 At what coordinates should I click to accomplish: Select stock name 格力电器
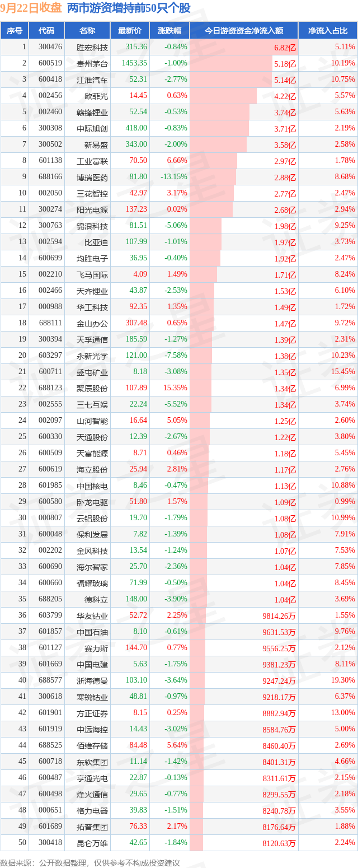pyautogui.click(x=92, y=810)
